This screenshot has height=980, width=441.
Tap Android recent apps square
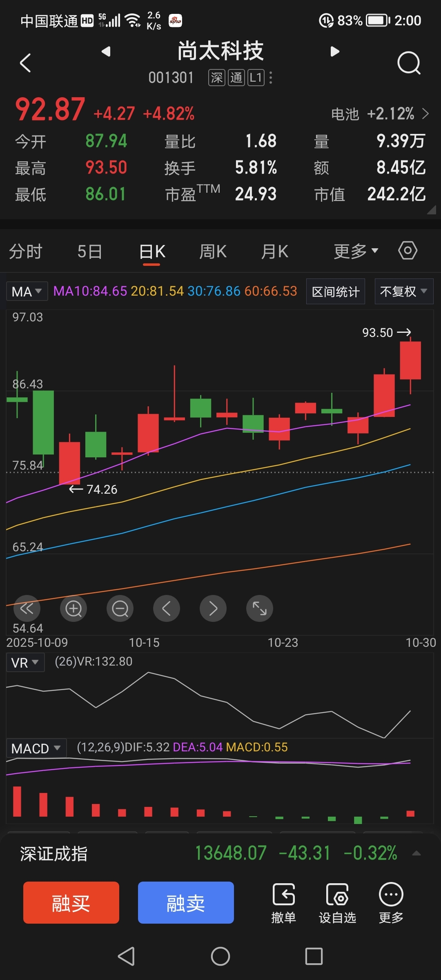(x=314, y=956)
